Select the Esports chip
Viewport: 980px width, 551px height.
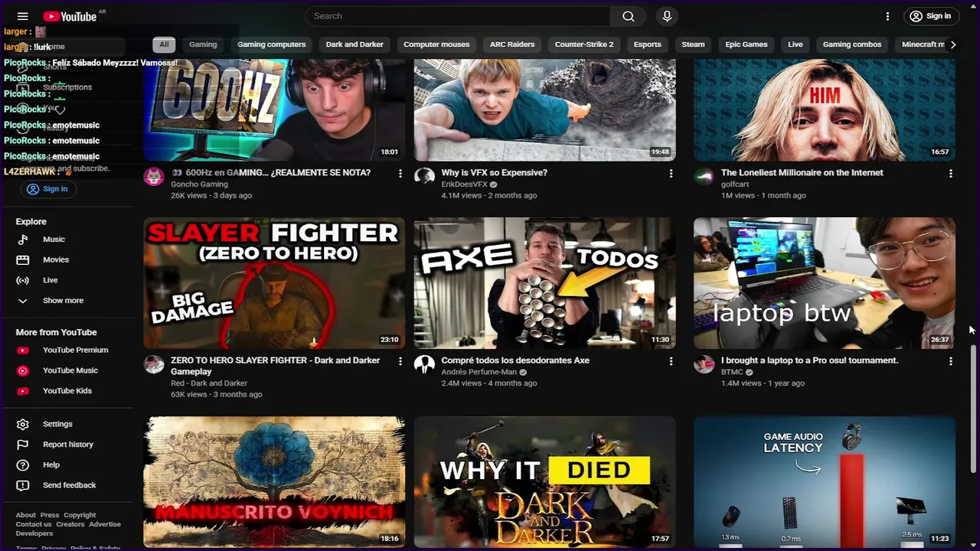tap(647, 44)
